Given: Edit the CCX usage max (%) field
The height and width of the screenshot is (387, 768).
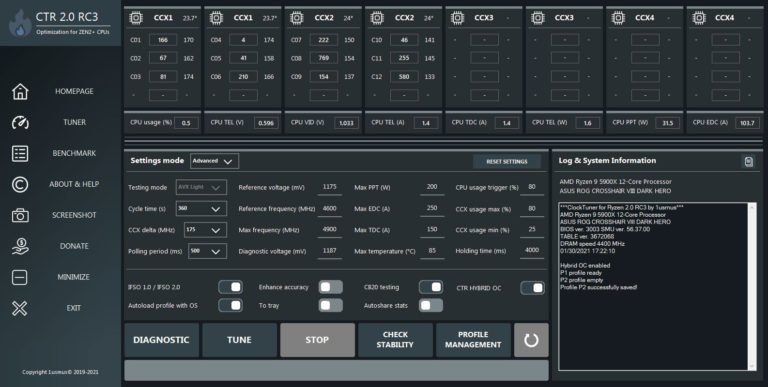Looking at the screenshot, I should pyautogui.click(x=532, y=209).
